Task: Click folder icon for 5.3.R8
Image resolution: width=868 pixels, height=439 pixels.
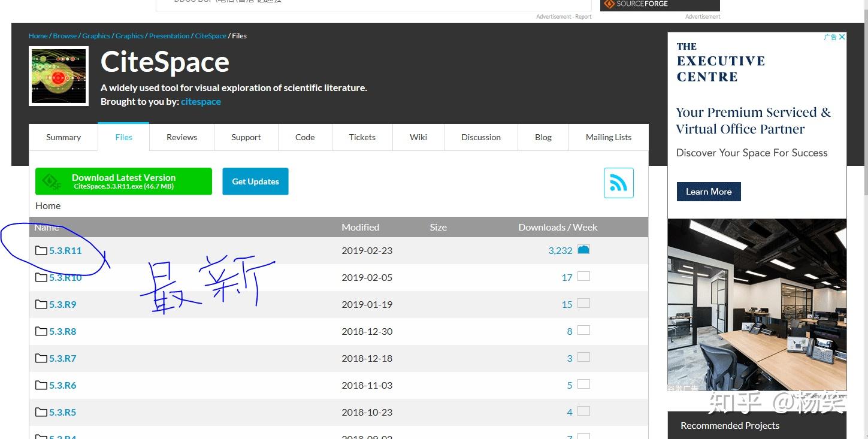Action: click(x=41, y=331)
